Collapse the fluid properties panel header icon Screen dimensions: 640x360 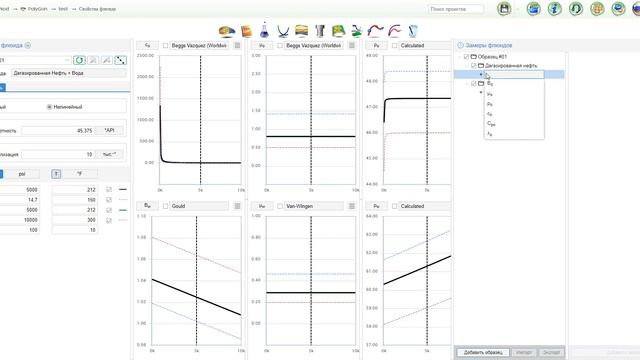point(28,45)
